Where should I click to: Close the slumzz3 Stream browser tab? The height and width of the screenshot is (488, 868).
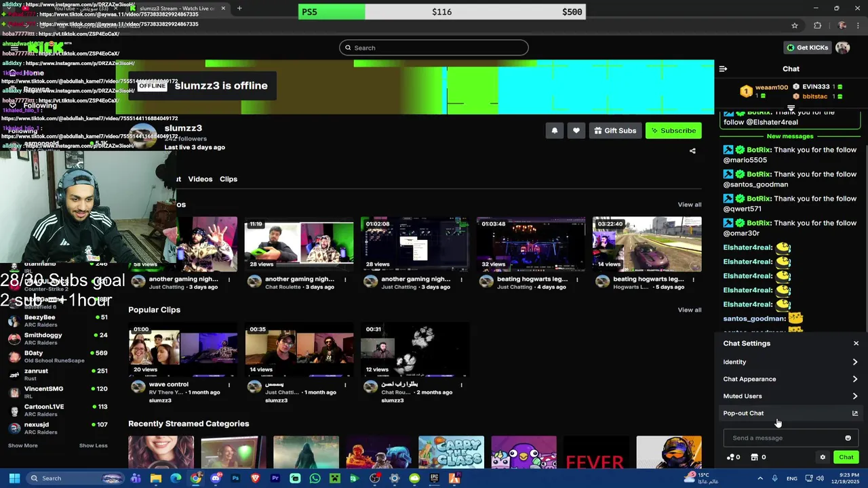tap(223, 8)
